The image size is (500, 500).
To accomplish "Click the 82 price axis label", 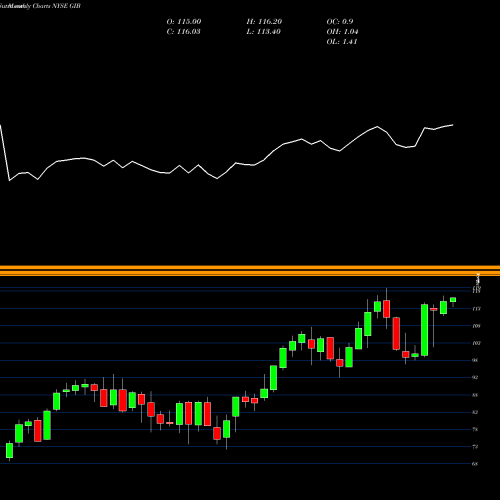I will click(475, 412).
